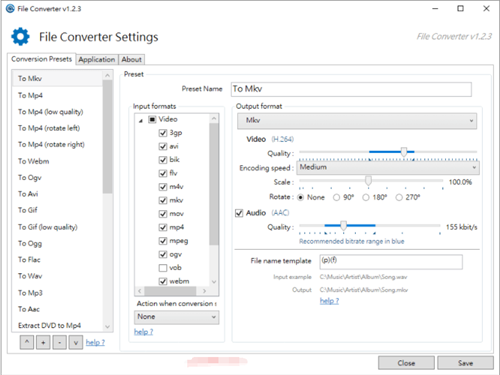
Task: Select the To Mp4 (low quality) preset
Action: coord(57,112)
